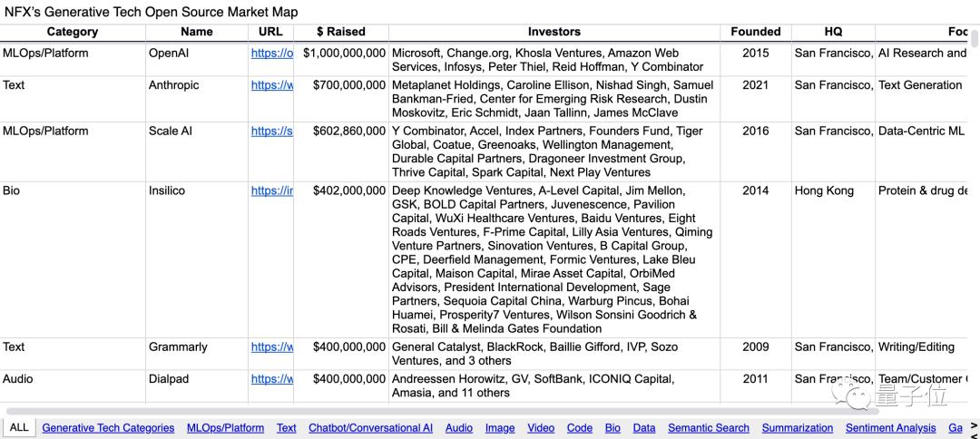Click the $ Raised column header
Image resolution: width=980 pixels, height=439 pixels.
click(340, 32)
